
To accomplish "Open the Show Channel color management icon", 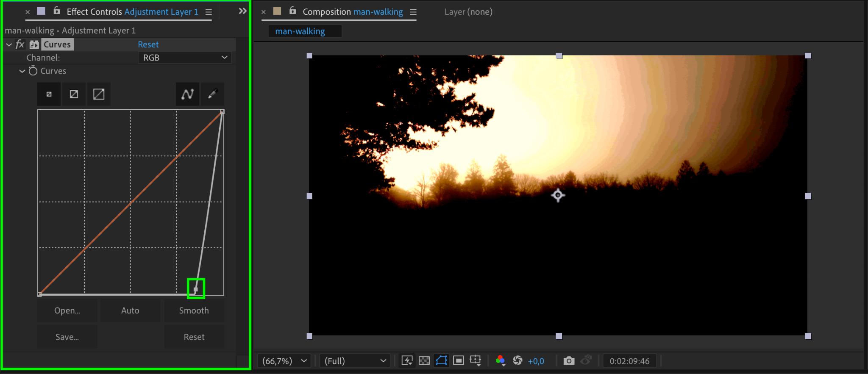I will point(500,360).
